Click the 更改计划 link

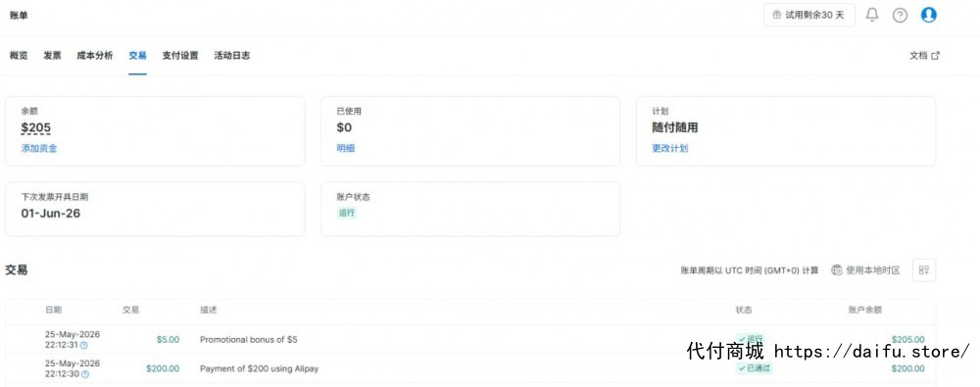click(670, 148)
